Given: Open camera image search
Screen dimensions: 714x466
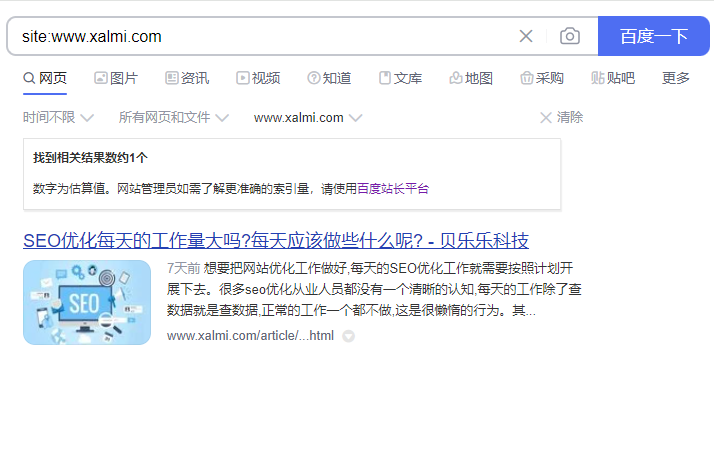Looking at the screenshot, I should [570, 36].
